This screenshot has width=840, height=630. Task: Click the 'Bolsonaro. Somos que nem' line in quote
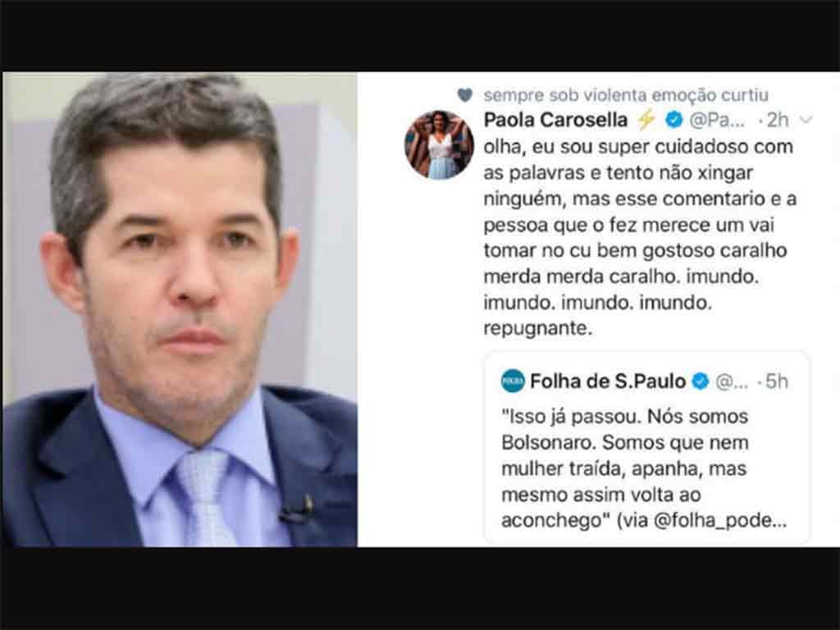click(x=624, y=442)
